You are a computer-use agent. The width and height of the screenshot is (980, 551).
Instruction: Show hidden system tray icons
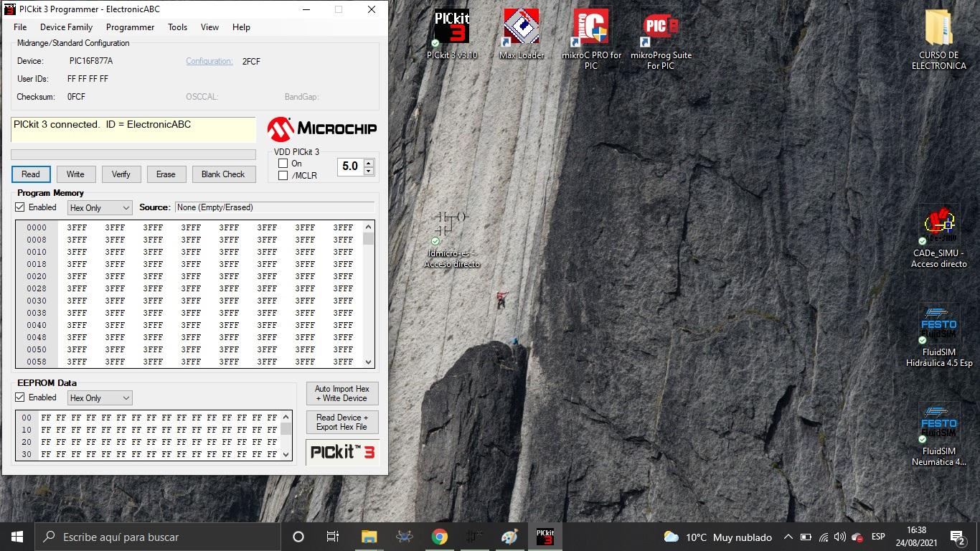point(788,537)
